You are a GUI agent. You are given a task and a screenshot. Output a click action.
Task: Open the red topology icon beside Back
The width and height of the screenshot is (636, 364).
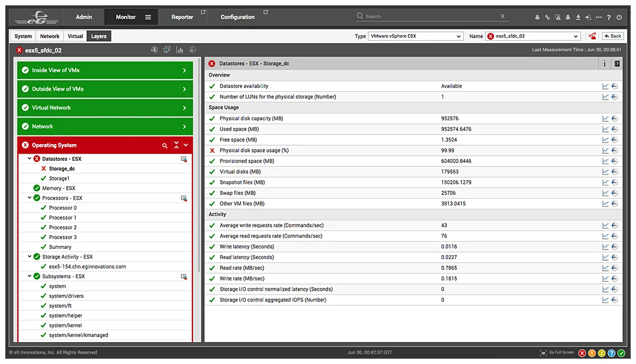(x=591, y=36)
